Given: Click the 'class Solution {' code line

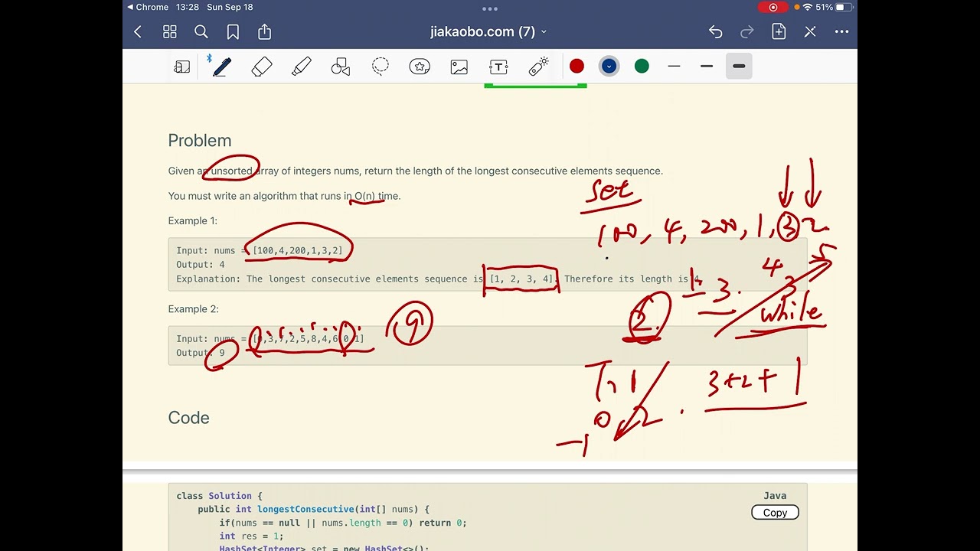Looking at the screenshot, I should point(220,496).
